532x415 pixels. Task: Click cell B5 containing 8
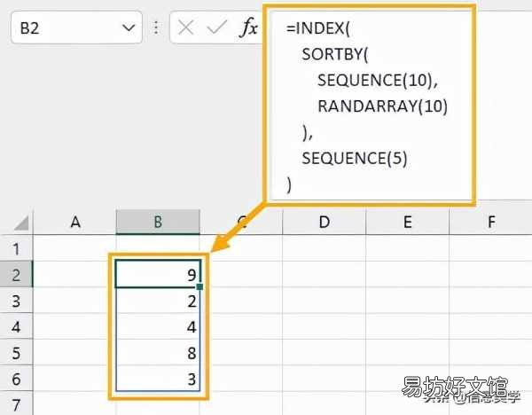158,353
